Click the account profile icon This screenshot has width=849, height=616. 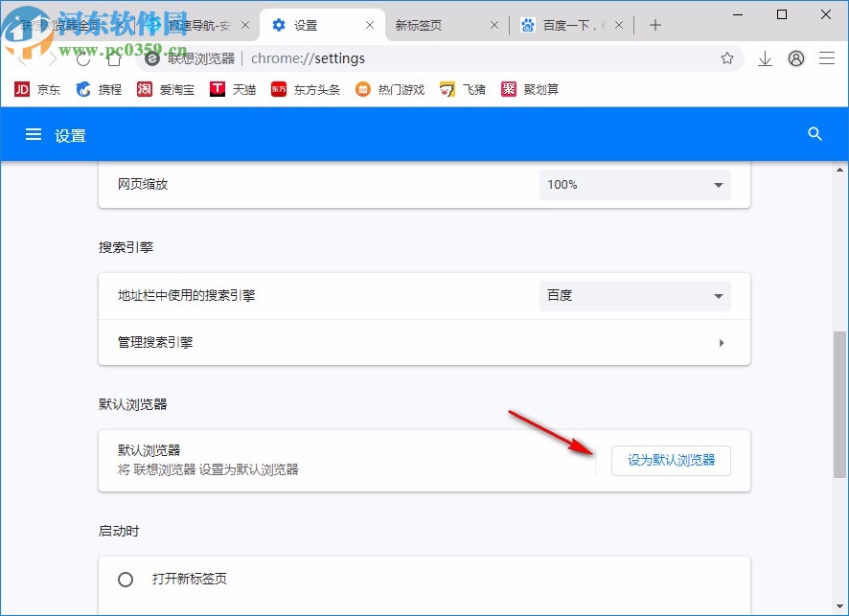point(796,58)
